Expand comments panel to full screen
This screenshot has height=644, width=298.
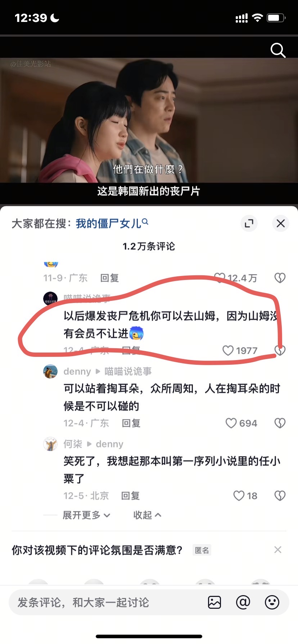(x=249, y=224)
